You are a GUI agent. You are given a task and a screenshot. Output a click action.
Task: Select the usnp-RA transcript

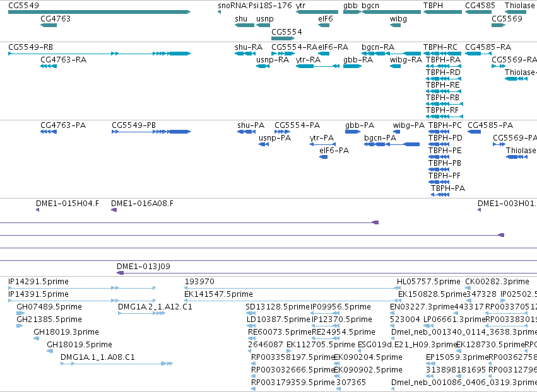click(x=263, y=66)
